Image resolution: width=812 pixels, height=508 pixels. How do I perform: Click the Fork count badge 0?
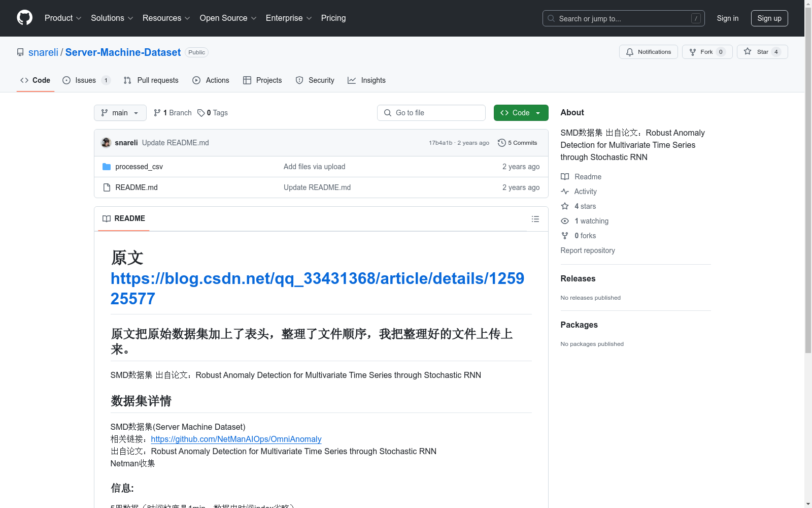pyautogui.click(x=721, y=52)
